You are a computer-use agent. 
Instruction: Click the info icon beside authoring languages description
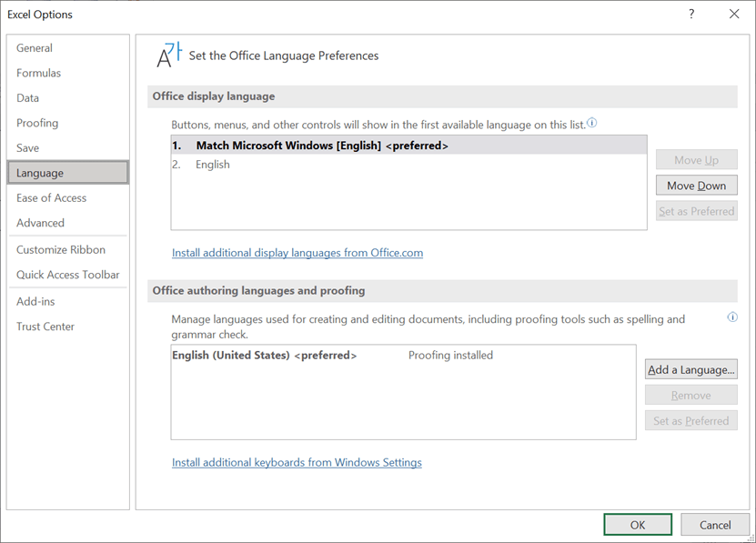pyautogui.click(x=732, y=317)
